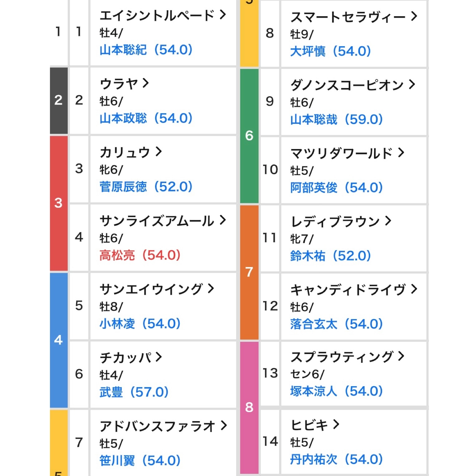Open jockey link 山本聡哉 (59.0)
Image resolution: width=476 pixels, height=476 pixels.
click(x=337, y=119)
